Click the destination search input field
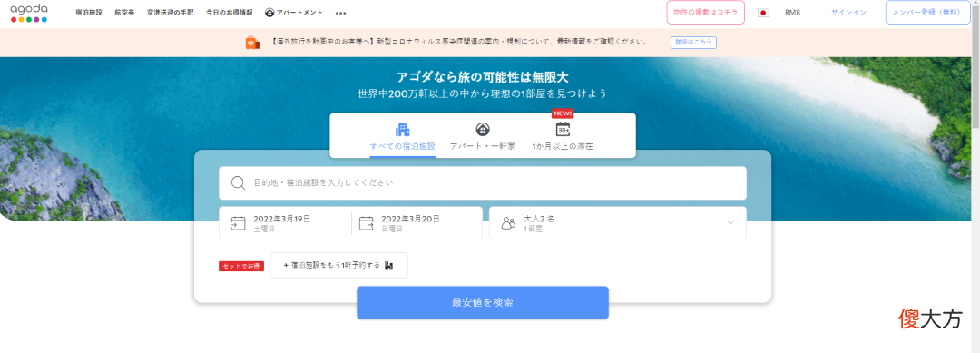The width and height of the screenshot is (980, 353). tap(483, 182)
